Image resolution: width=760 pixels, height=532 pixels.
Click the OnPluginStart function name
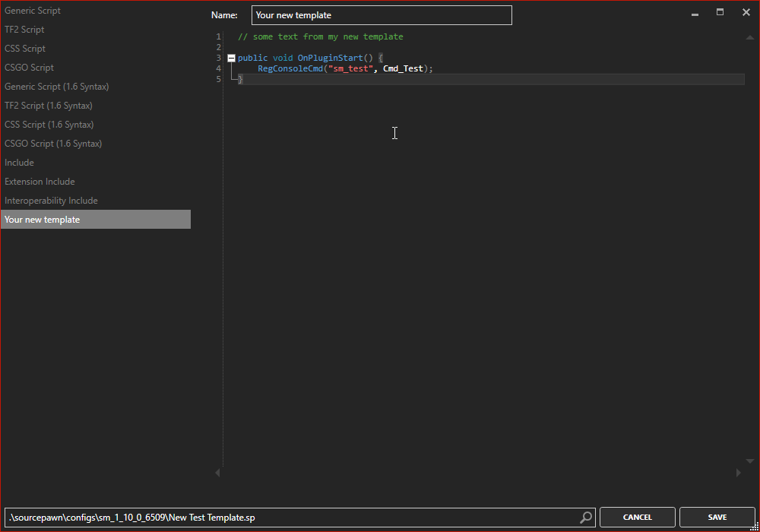click(330, 59)
